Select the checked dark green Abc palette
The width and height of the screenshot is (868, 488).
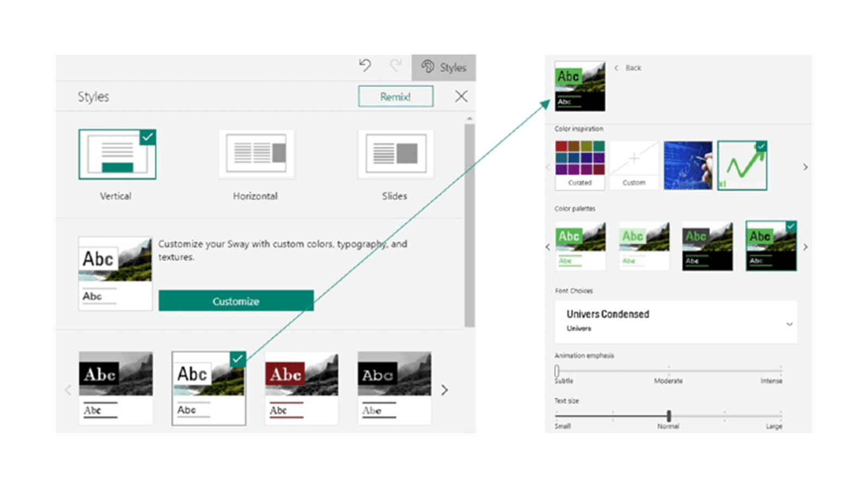tap(771, 246)
